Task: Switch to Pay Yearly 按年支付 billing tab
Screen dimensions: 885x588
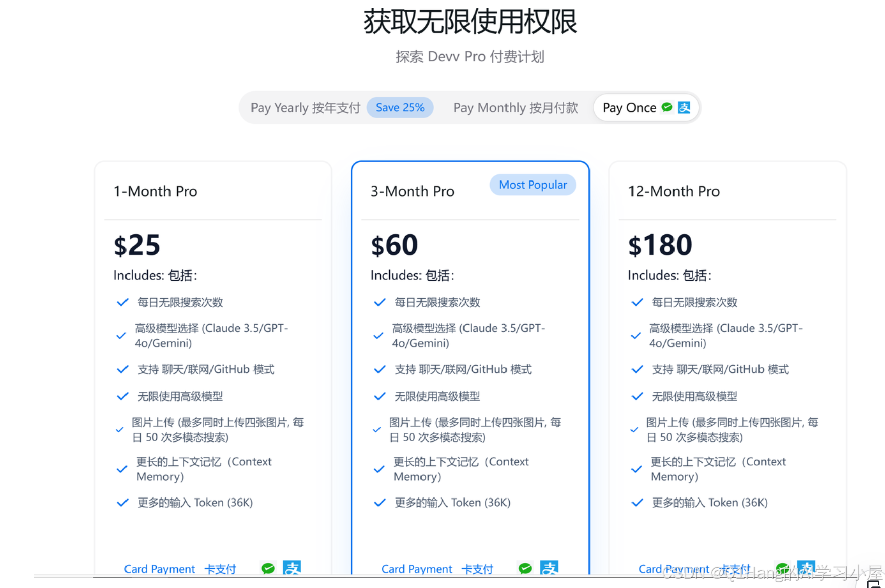Action: coord(305,108)
